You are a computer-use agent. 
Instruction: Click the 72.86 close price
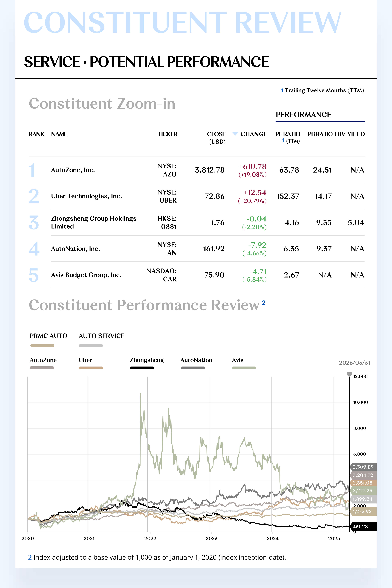tap(215, 196)
